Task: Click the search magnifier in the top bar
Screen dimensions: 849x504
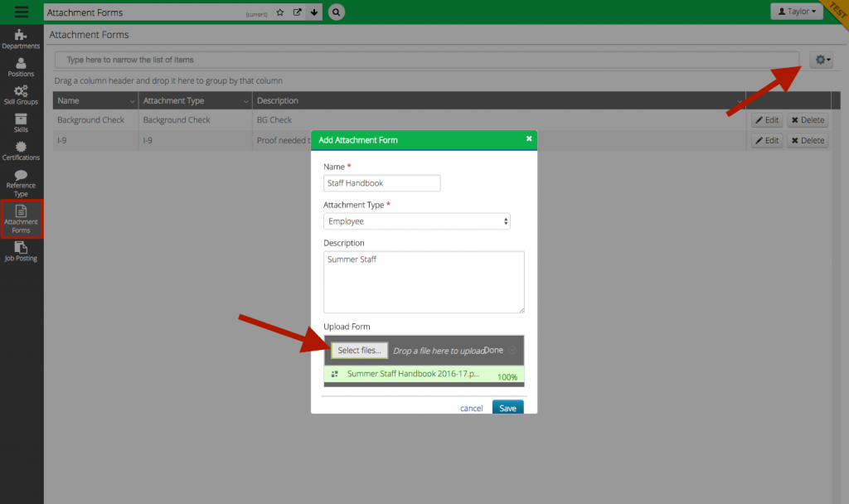Action: click(x=336, y=12)
